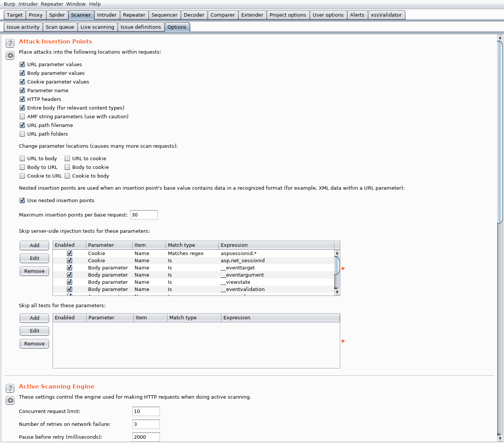Select the __eventargument table row
Screen dimensions: 504x444
pos(194,275)
